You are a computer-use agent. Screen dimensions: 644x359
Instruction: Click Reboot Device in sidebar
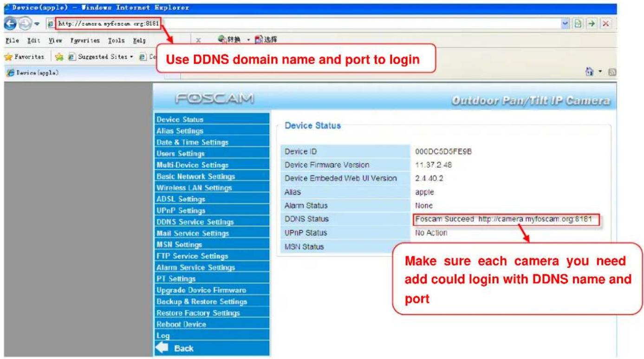[x=212, y=324]
